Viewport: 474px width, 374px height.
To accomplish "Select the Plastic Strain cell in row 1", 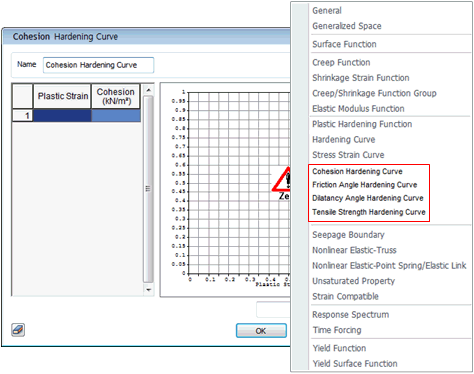I will point(62,116).
